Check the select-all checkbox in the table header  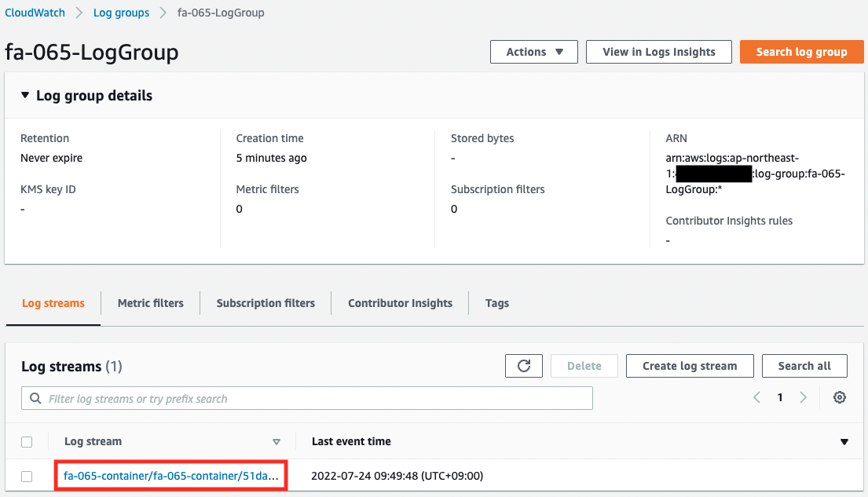[x=27, y=441]
